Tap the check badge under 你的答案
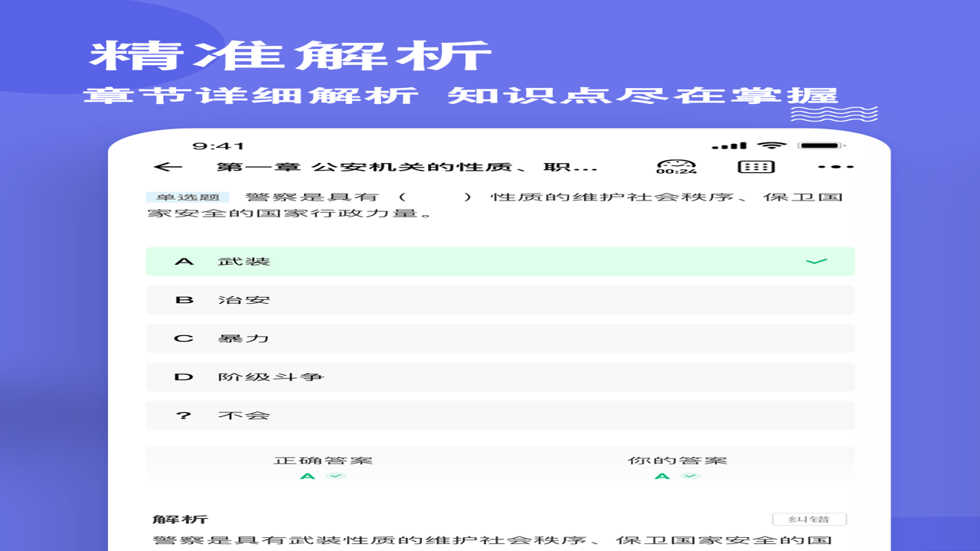This screenshot has width=980, height=551. 691,476
